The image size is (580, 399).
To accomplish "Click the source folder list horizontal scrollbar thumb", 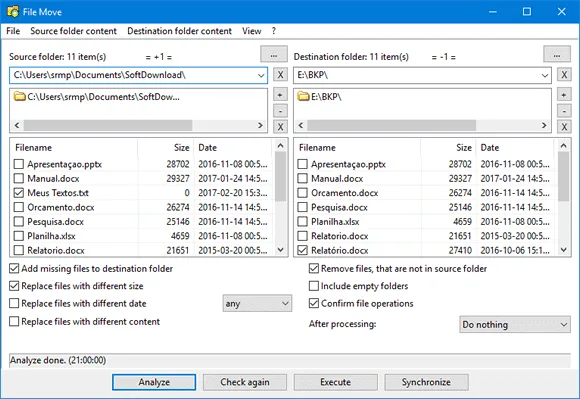I will point(108,125).
